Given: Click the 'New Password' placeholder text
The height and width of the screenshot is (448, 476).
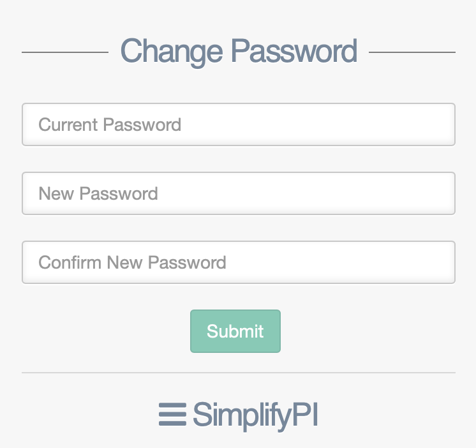Looking at the screenshot, I should (98, 193).
